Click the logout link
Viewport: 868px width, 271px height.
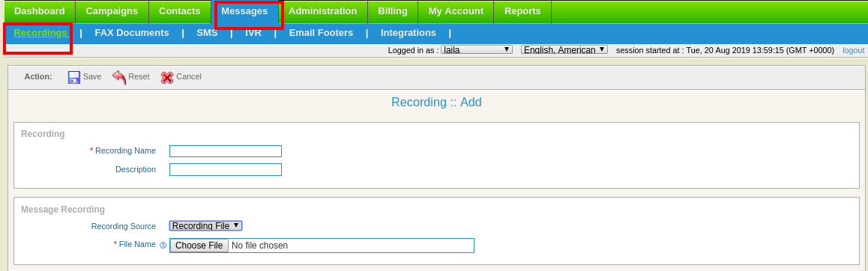point(854,50)
